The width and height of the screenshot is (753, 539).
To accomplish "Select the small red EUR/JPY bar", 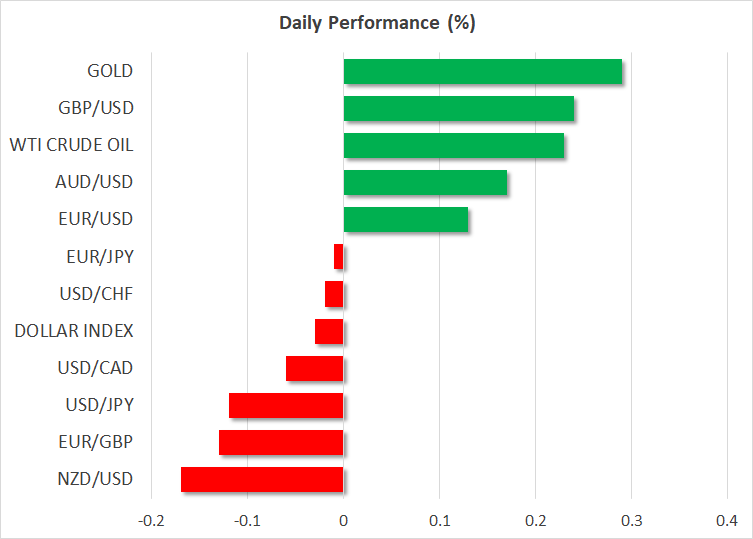I will click(x=339, y=257).
